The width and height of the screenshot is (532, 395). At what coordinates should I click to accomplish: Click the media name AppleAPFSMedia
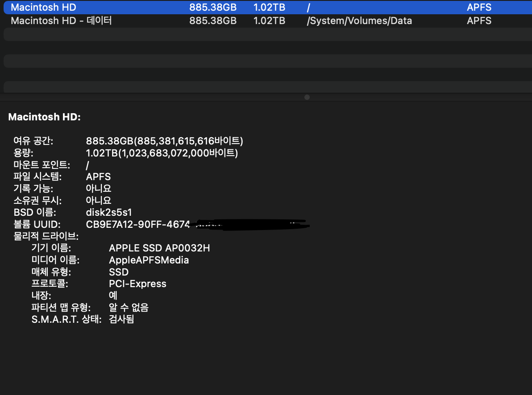coord(149,260)
